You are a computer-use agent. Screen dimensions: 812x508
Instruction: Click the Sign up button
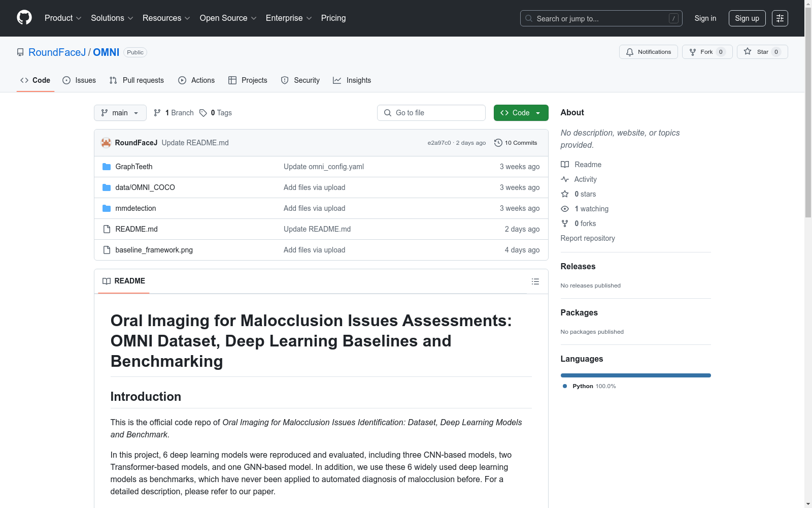(x=747, y=18)
